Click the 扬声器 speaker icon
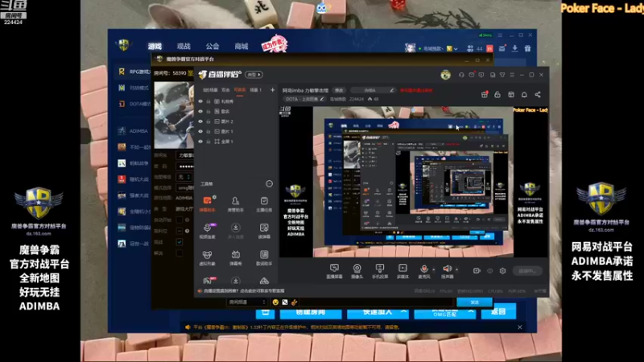This screenshot has height=362, width=644. pyautogui.click(x=447, y=269)
